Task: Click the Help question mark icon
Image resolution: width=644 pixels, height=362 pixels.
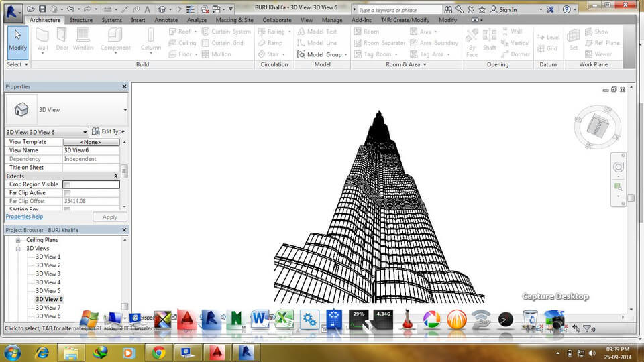Action: (566, 9)
